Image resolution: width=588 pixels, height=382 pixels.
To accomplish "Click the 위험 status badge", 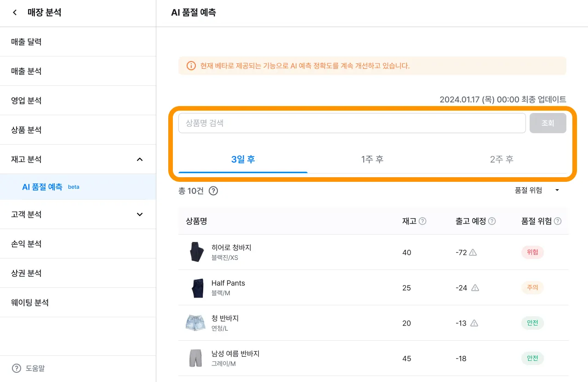I will click(532, 252).
